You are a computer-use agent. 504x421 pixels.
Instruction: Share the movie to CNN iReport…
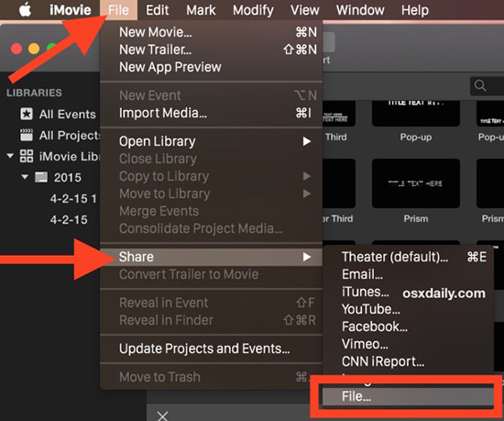pos(408,361)
